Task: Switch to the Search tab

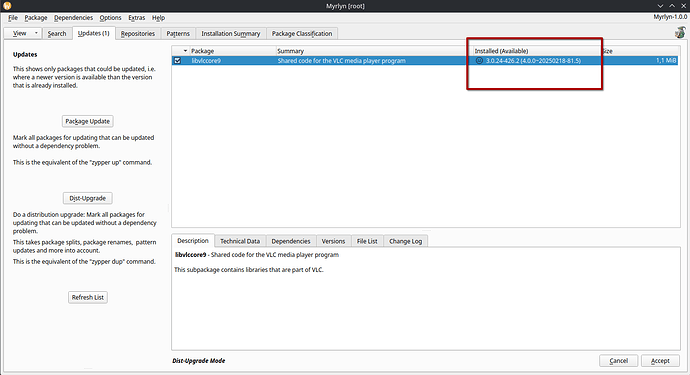Action: [57, 33]
